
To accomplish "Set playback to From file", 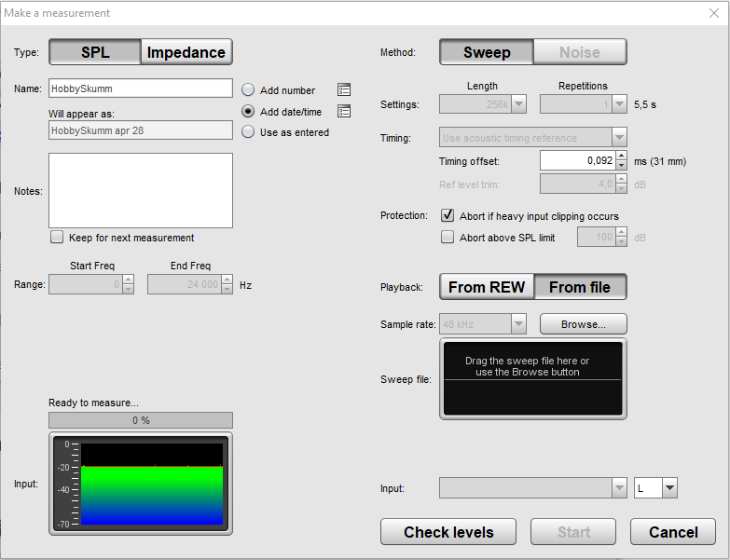I will pyautogui.click(x=580, y=287).
